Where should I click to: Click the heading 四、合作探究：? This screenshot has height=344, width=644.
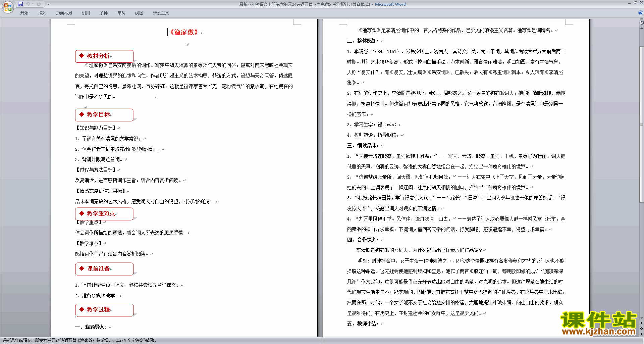click(363, 240)
